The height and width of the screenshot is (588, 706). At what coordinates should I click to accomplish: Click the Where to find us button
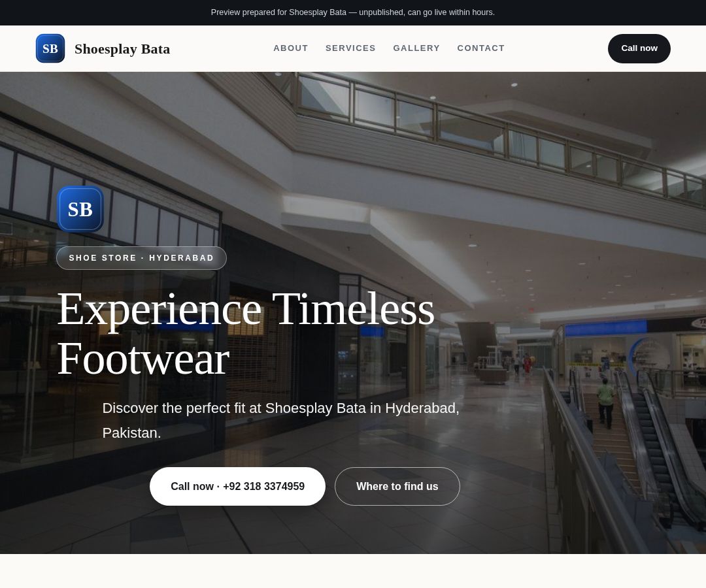(397, 486)
